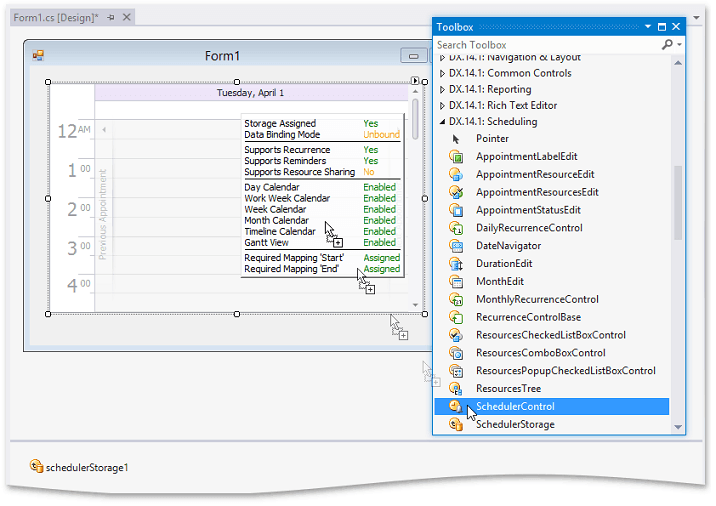This screenshot has width=716, height=506.
Task: Click the AppointmentLabelEdit icon in Toolbox
Action: 456,157
